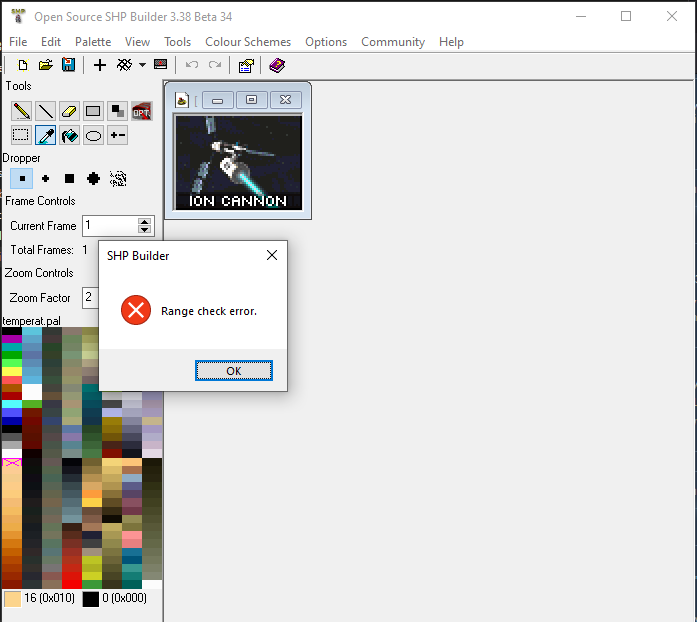Pick the Eraser tool
The height and width of the screenshot is (622, 697).
pos(69,111)
